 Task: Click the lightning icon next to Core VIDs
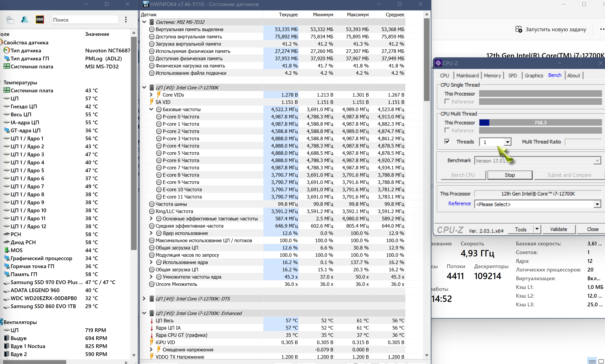159,95
